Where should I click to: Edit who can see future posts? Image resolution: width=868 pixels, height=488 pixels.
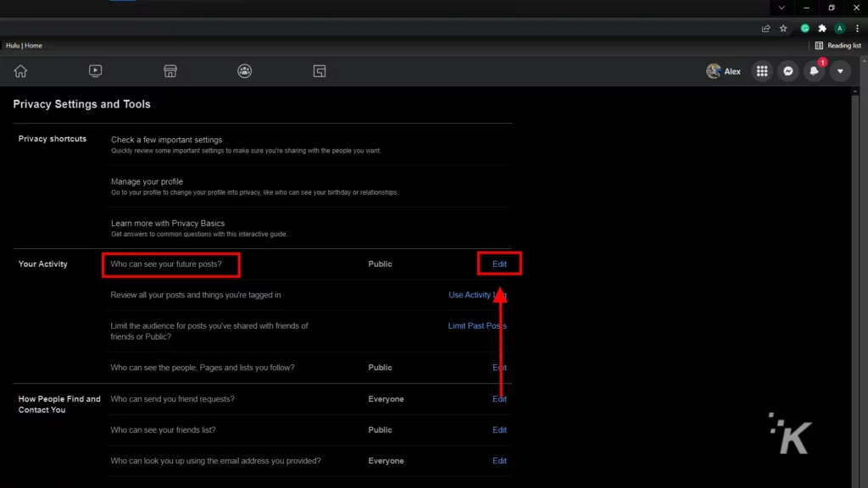coord(499,264)
